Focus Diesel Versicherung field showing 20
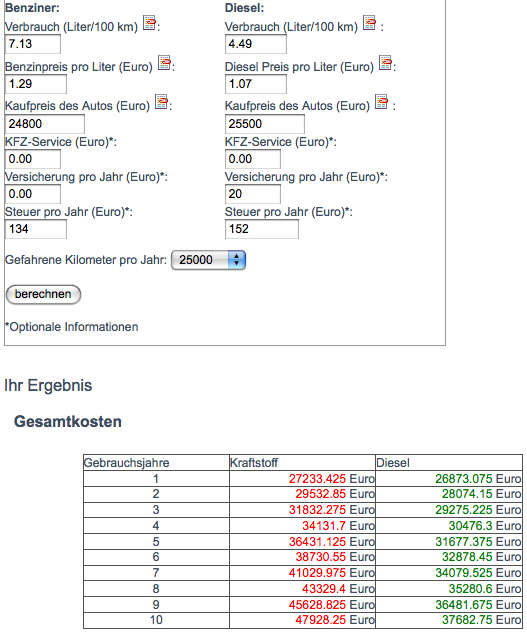The image size is (527, 633). (x=253, y=194)
